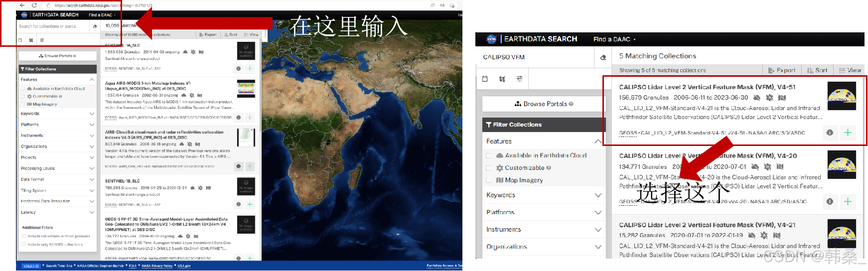Open CALIPSO V4-51 collection thumbnail image

click(842, 96)
